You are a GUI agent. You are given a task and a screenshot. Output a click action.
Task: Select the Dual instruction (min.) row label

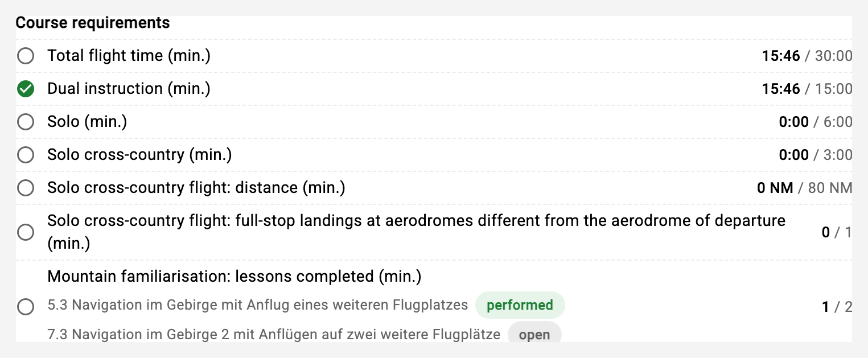pos(129,89)
